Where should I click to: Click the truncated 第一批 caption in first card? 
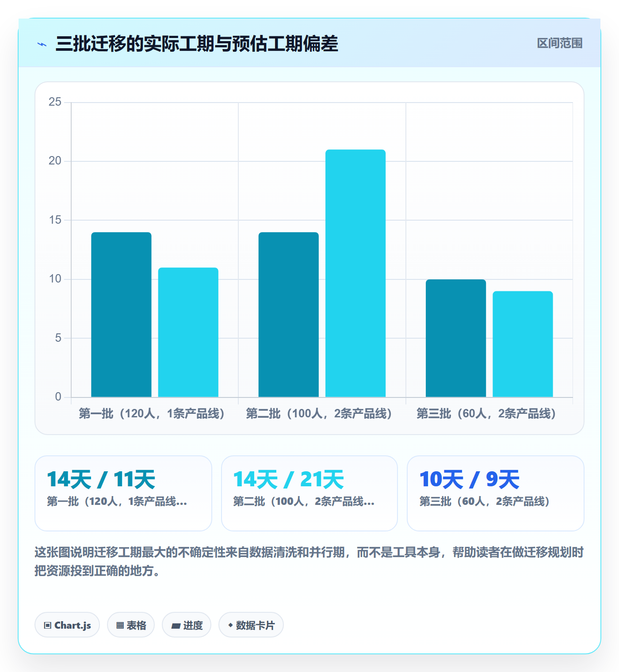(x=117, y=501)
